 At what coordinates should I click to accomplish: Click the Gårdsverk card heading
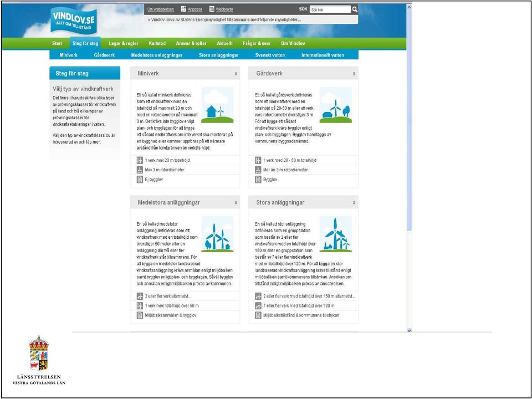(x=269, y=73)
